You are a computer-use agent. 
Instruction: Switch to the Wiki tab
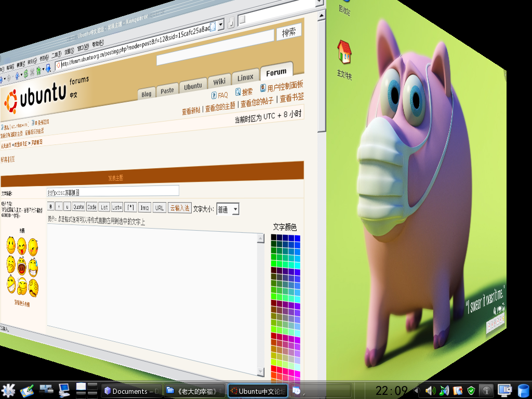pos(219,82)
